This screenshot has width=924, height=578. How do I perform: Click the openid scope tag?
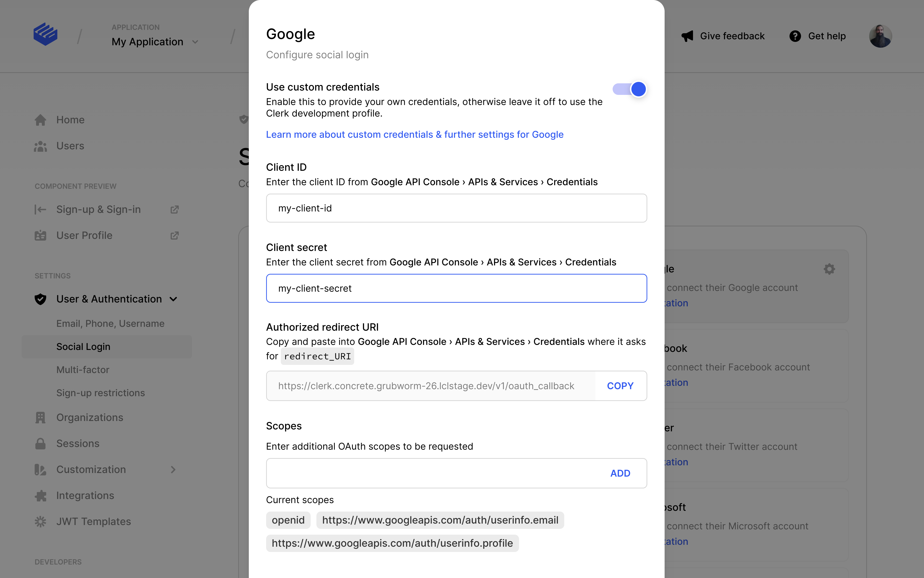288,520
